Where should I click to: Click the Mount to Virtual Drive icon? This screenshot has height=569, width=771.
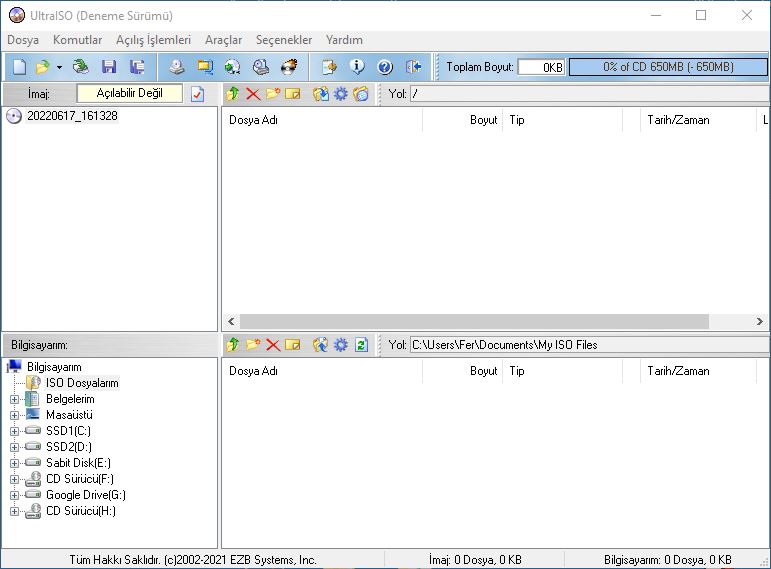[x=261, y=67]
